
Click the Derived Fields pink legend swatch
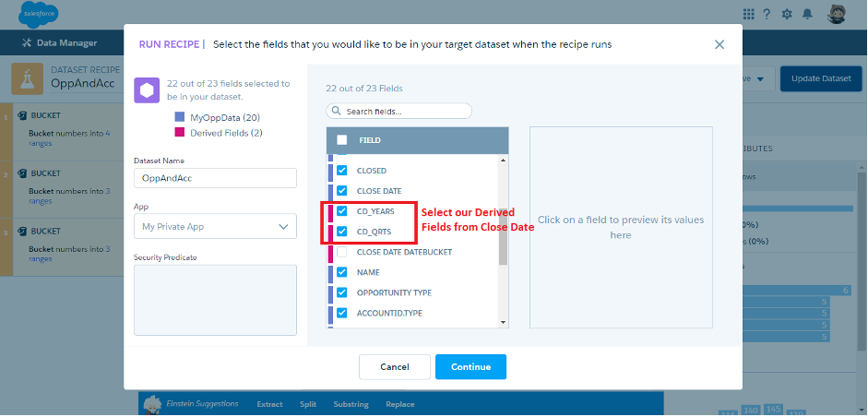179,133
